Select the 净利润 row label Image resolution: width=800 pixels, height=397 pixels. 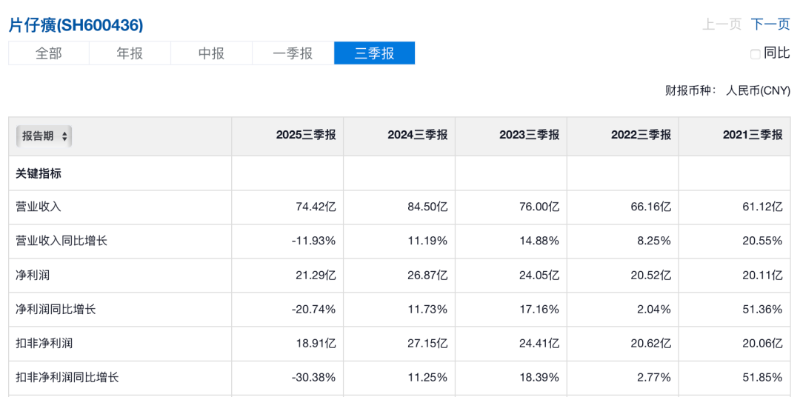click(33, 275)
